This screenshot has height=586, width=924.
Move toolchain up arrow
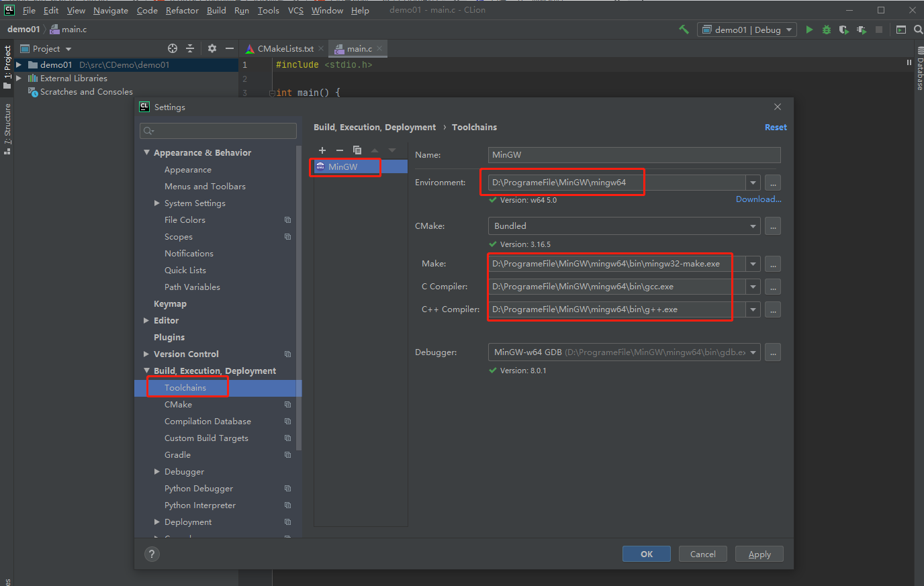(375, 150)
